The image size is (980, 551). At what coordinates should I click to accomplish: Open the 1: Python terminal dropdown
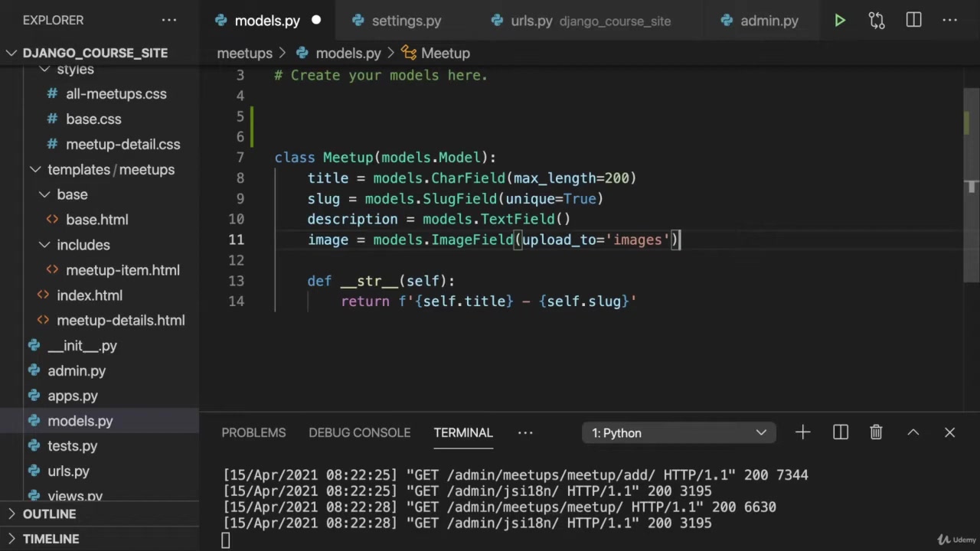click(x=678, y=433)
